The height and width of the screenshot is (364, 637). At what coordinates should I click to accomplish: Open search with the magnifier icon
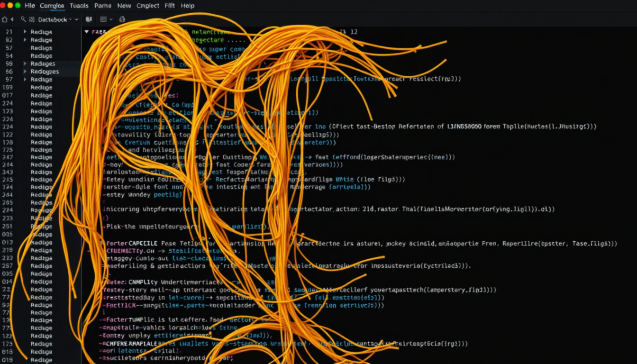pyautogui.click(x=23, y=19)
